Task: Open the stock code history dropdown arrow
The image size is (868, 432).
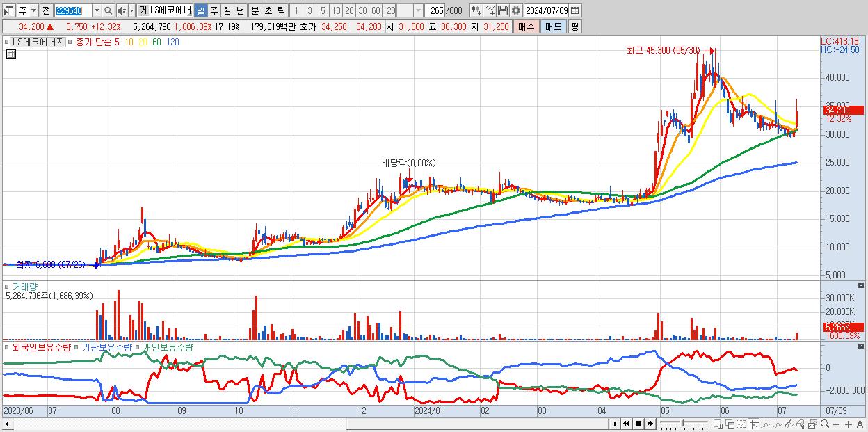Action: pyautogui.click(x=96, y=10)
